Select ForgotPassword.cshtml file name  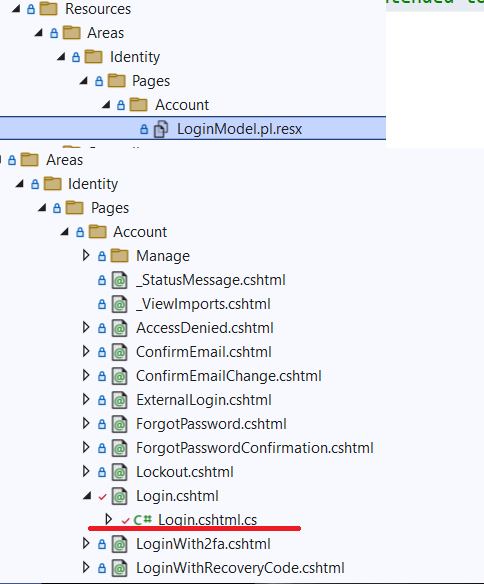[211, 424]
